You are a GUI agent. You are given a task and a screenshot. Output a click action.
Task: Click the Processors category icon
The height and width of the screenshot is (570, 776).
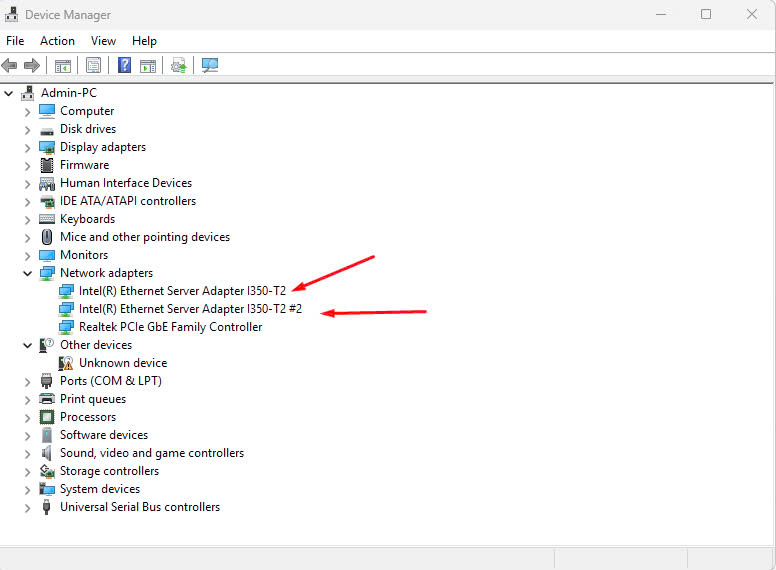[47, 417]
